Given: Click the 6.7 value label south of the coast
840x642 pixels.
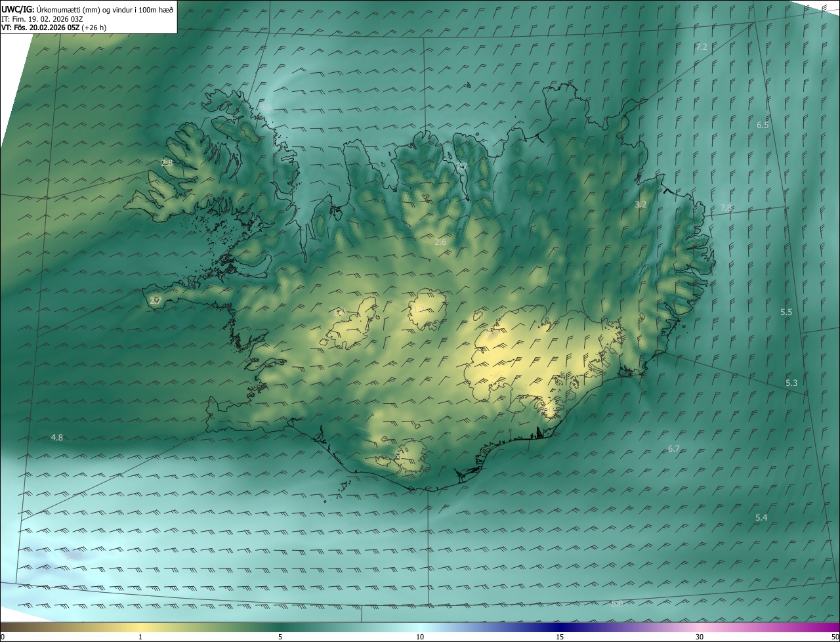Looking at the screenshot, I should (674, 448).
